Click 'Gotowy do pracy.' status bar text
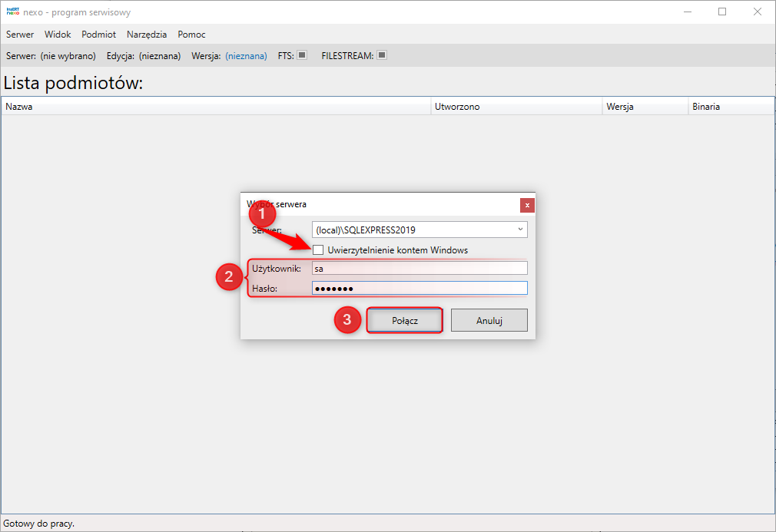 (38, 523)
